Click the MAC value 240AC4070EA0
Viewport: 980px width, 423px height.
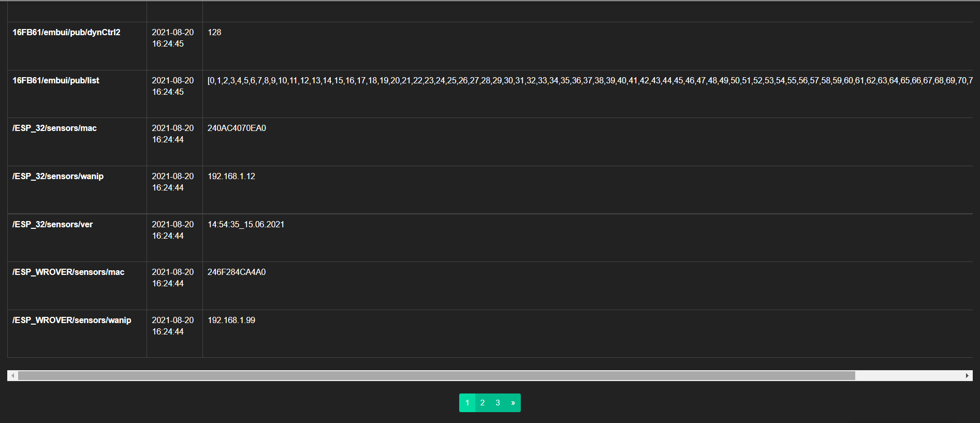(237, 128)
